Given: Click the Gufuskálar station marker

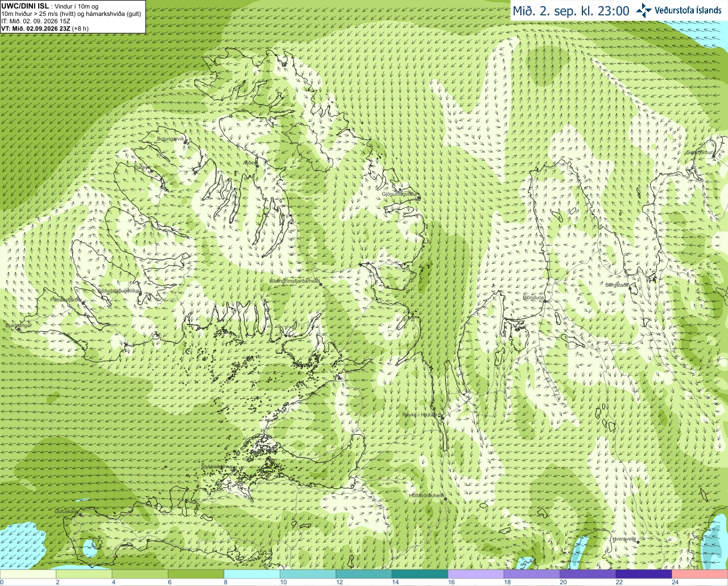Looking at the screenshot, I should 80,514.
